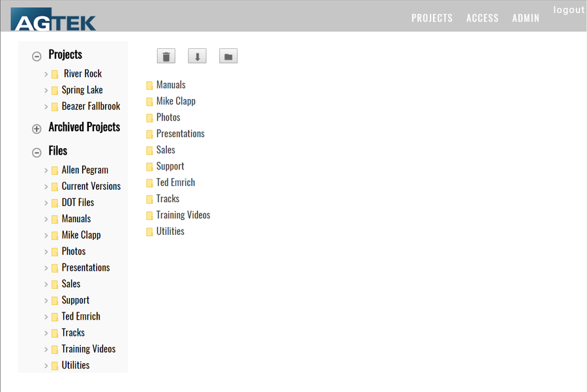Screen dimensions: 587x392
Task: Collapse the Projects section
Action: (x=37, y=56)
